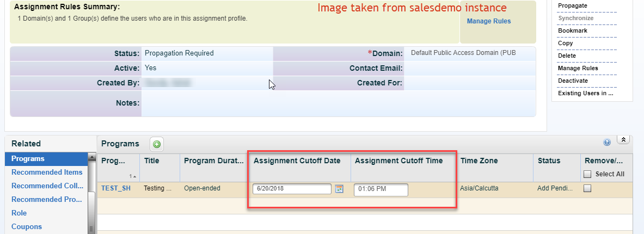
Task: Choose Bookmark action
Action: (573, 31)
